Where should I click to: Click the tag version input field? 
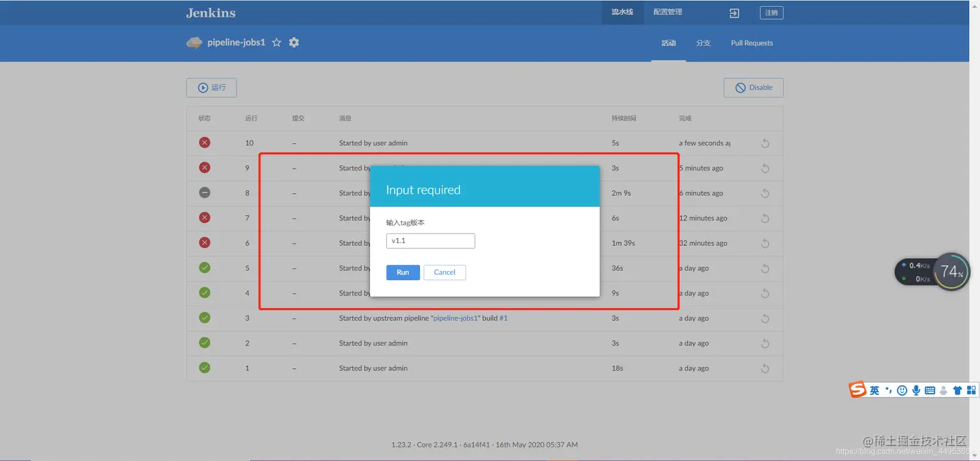pyautogui.click(x=430, y=241)
